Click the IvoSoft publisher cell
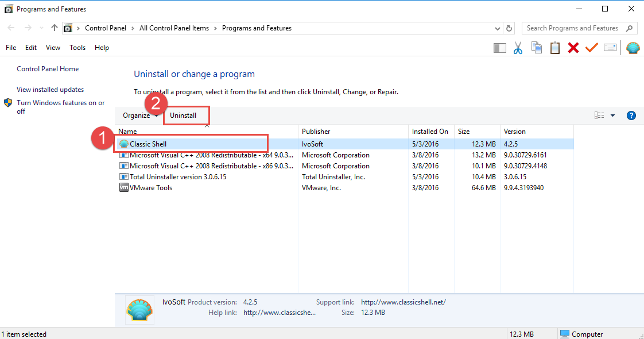 click(x=313, y=144)
